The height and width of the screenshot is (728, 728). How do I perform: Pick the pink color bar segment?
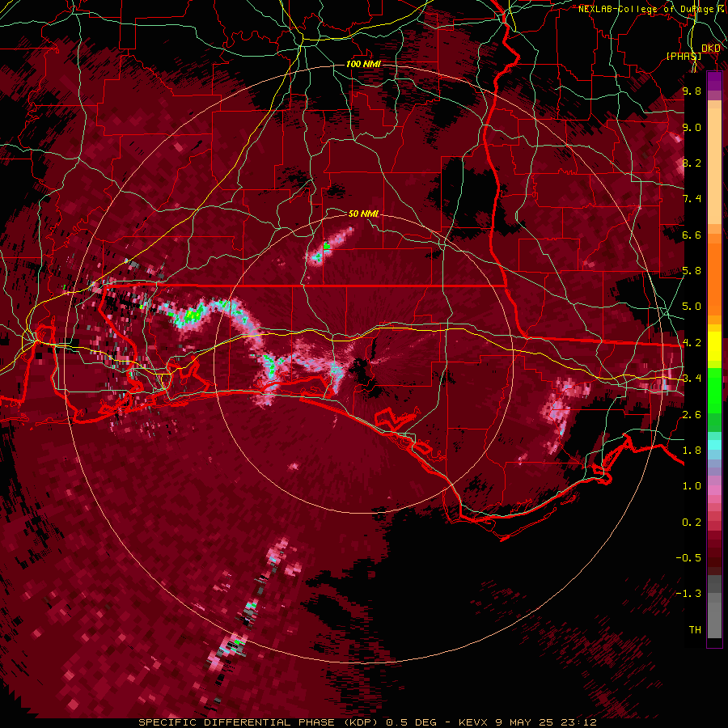(714, 489)
